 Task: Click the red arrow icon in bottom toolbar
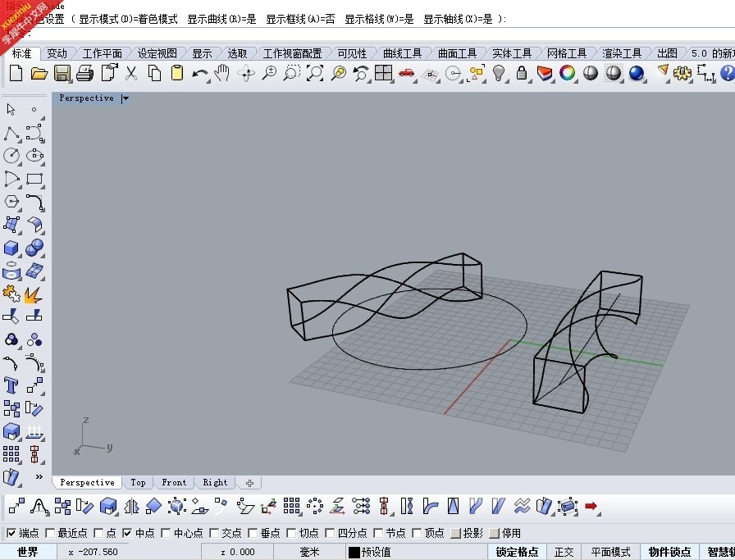tap(591, 506)
